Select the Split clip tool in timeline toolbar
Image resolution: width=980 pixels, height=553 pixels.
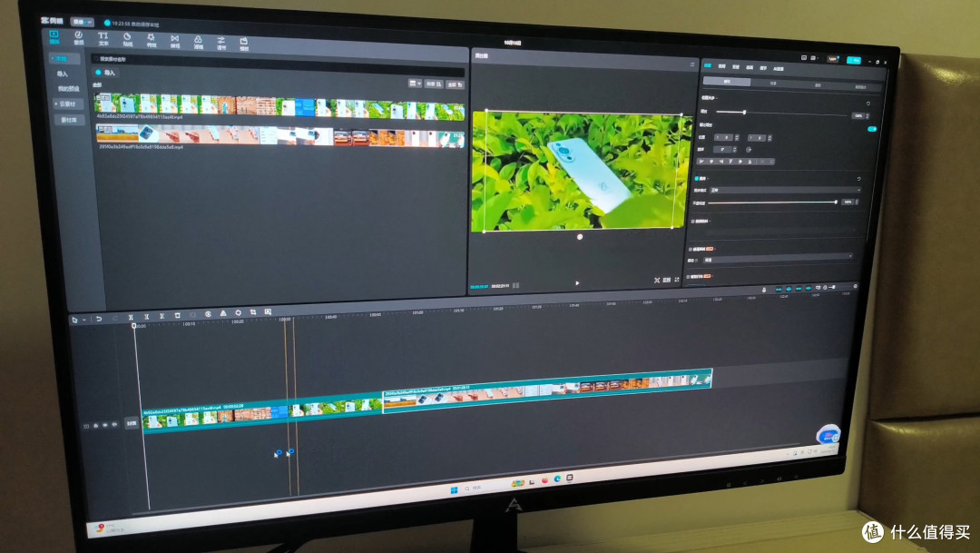point(131,318)
